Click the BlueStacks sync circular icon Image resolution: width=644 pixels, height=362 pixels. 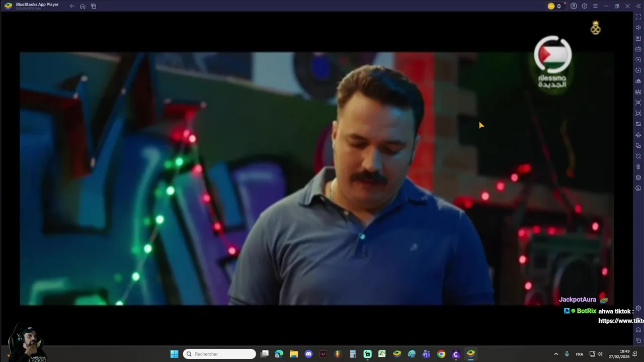(x=638, y=70)
